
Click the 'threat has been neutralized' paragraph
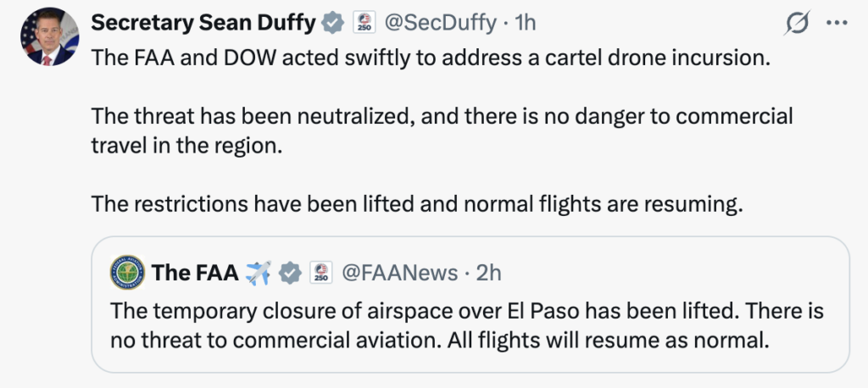pos(441,131)
